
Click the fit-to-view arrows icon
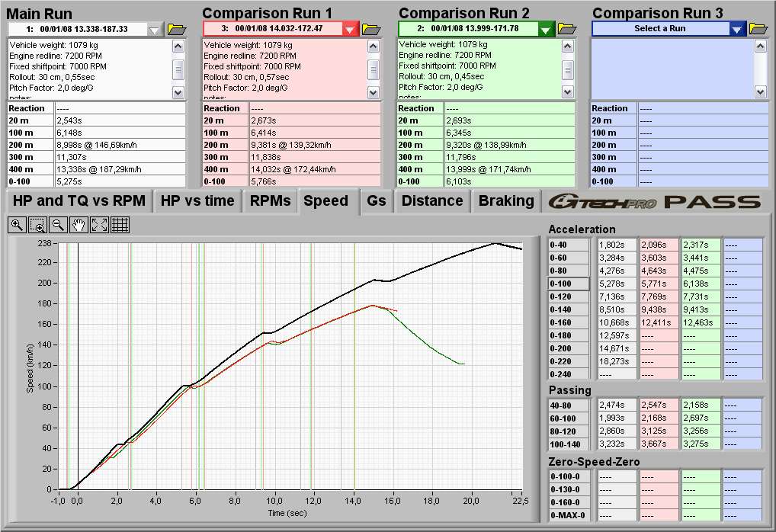[x=99, y=224]
